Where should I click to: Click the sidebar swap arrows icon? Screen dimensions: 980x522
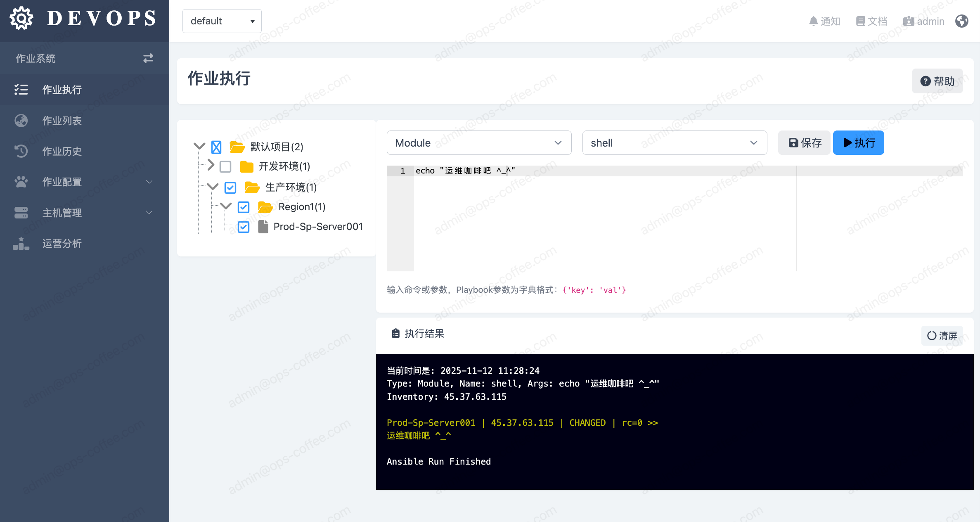(148, 58)
